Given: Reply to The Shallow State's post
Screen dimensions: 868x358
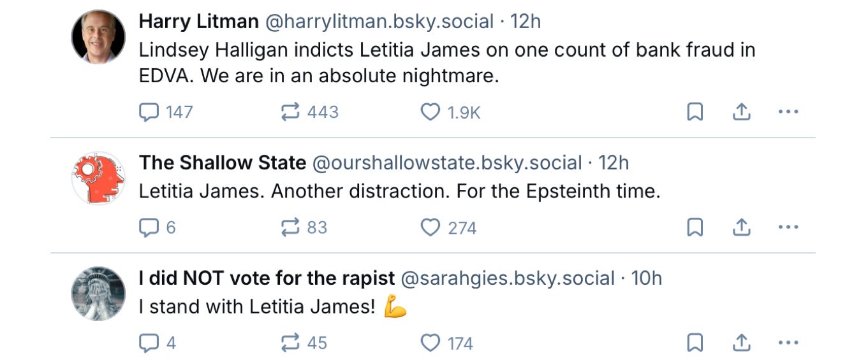Looking at the screenshot, I should [149, 228].
